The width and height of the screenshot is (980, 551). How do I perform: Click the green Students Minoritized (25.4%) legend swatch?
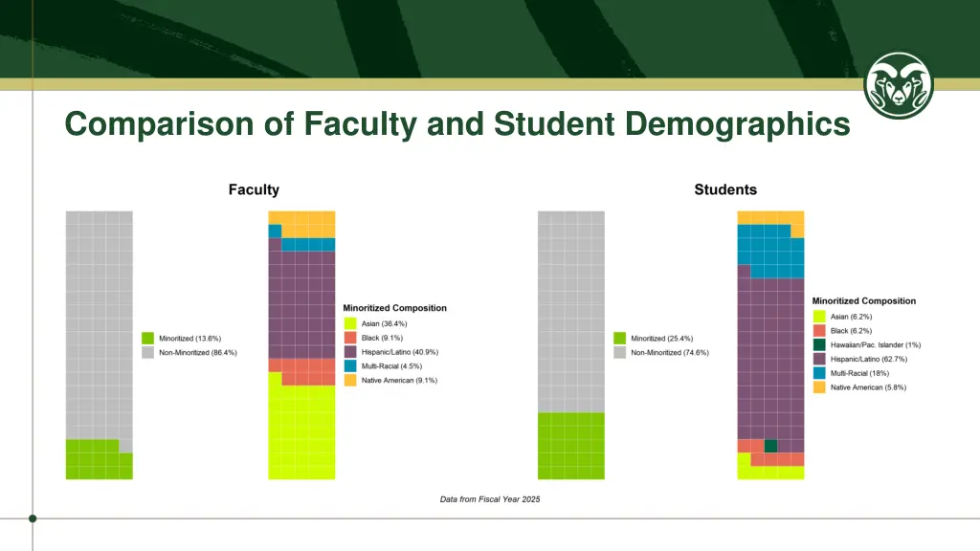[x=619, y=338]
